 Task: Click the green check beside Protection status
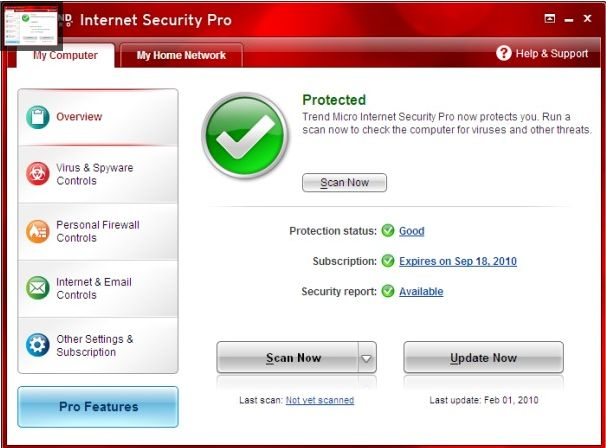point(388,231)
